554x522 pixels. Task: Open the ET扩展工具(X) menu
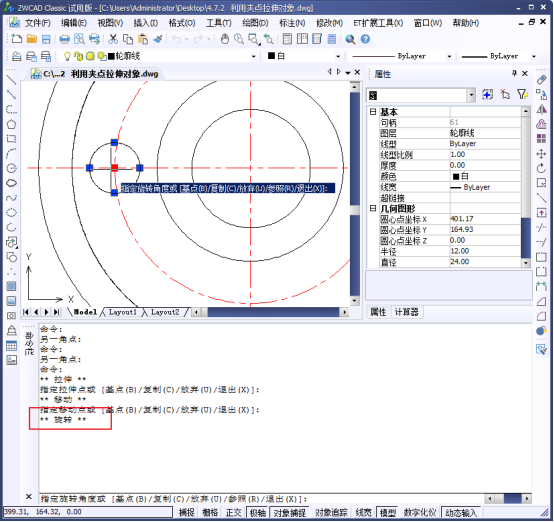tap(378, 23)
